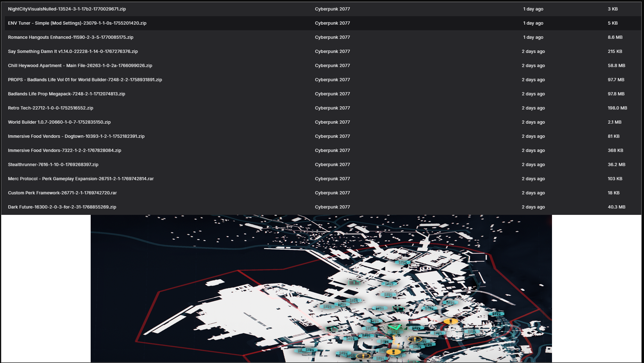This screenshot has height=363, width=644.
Task: Select the uppermost green exclamation gig marker
Action: point(354,283)
